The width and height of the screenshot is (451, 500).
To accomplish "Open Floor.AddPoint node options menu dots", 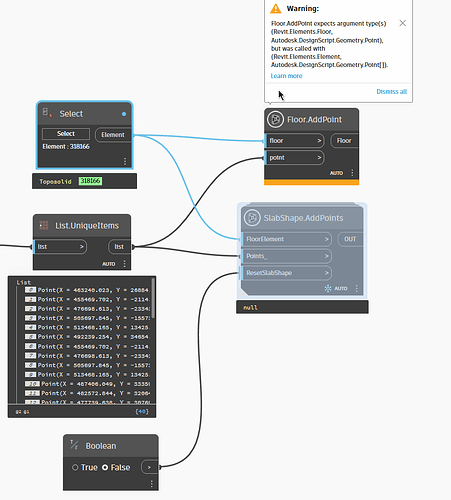I will (352, 173).
